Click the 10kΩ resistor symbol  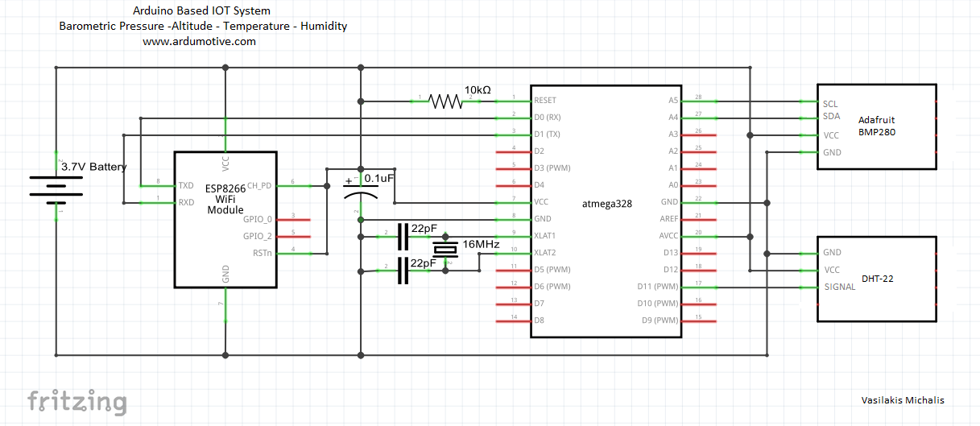click(x=445, y=101)
